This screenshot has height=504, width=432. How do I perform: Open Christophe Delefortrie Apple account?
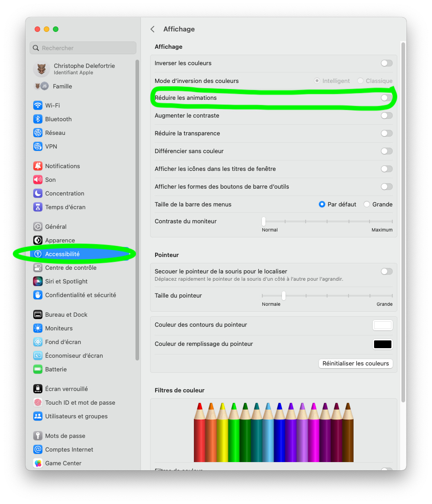(x=83, y=69)
